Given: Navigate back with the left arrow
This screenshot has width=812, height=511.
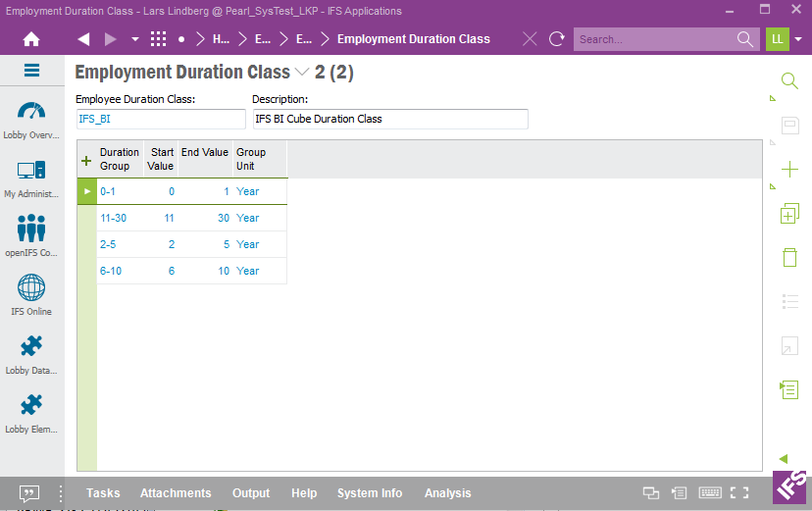Looking at the screenshot, I should pyautogui.click(x=83, y=39).
